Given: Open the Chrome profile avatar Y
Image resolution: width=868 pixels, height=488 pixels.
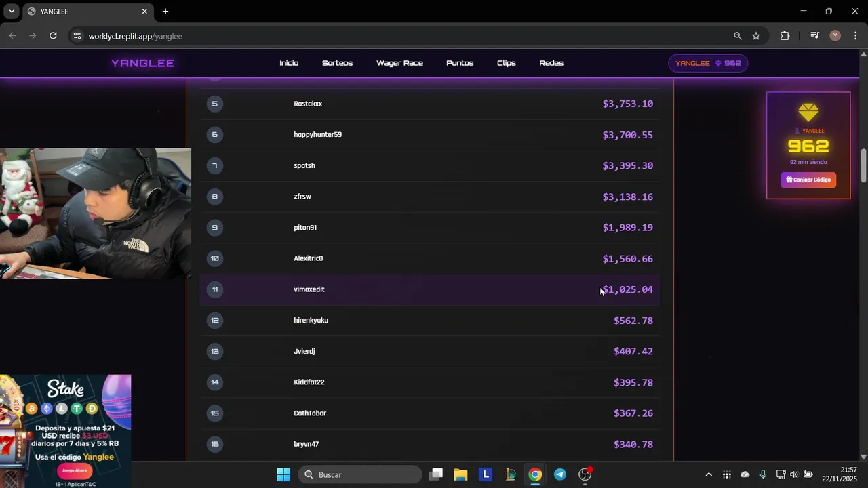Looking at the screenshot, I should coord(835,36).
